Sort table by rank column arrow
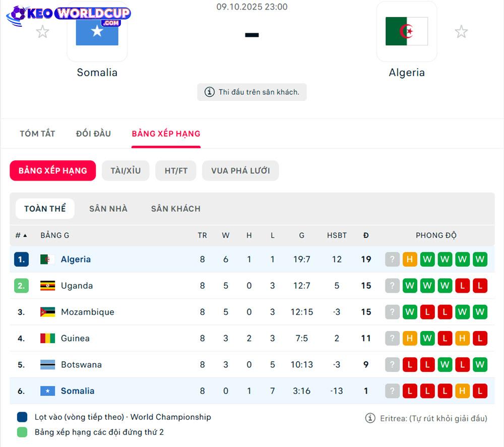The image size is (504, 447). click(x=25, y=236)
